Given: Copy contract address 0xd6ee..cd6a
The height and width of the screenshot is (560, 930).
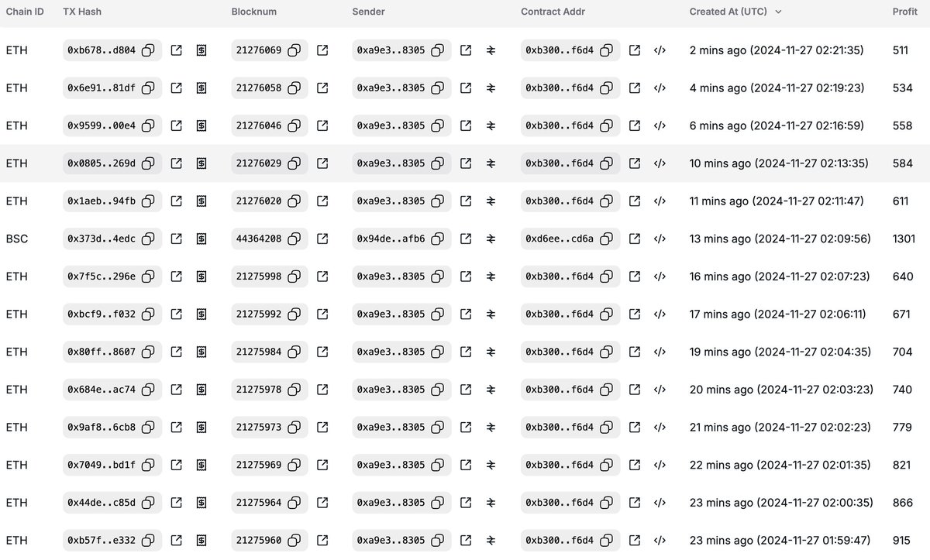Looking at the screenshot, I should pos(607,239).
